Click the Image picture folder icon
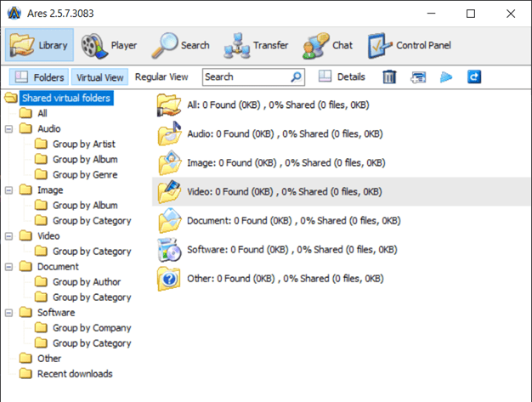 tap(169, 163)
